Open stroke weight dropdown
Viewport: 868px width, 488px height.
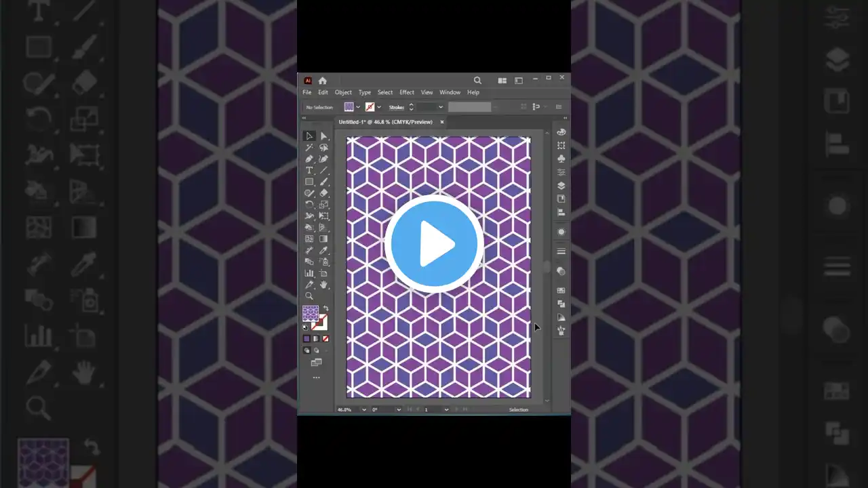pyautogui.click(x=441, y=107)
